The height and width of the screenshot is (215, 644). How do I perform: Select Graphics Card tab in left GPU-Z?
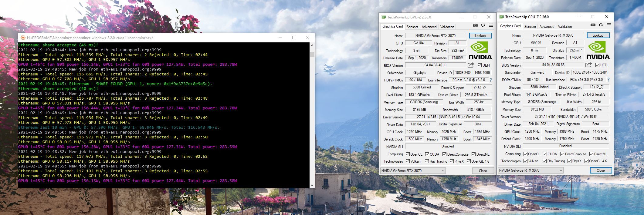[393, 26]
